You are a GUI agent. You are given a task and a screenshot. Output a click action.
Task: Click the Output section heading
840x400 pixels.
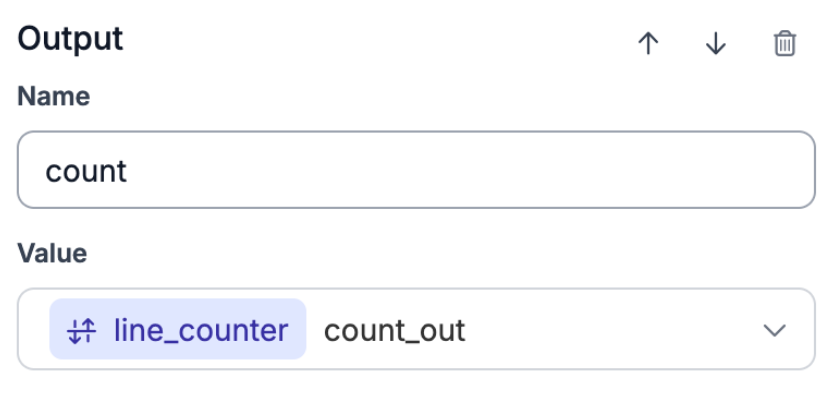tap(71, 39)
